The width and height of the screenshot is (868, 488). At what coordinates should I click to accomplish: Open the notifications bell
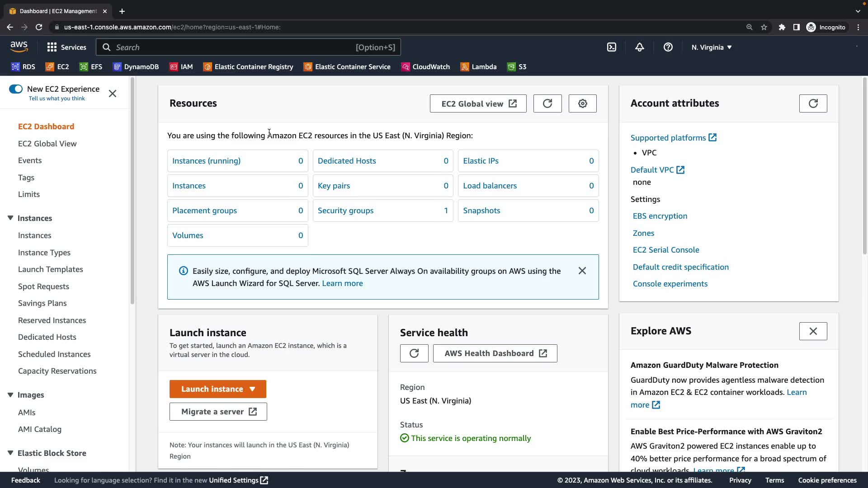point(639,47)
